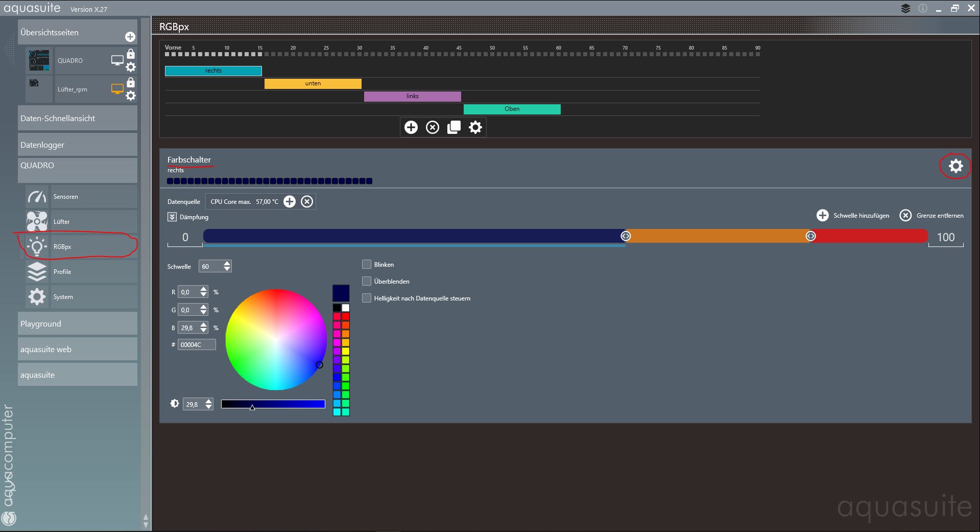Image resolution: width=980 pixels, height=532 pixels.
Task: Decrease the brightness value with down arrow
Action: (208, 407)
